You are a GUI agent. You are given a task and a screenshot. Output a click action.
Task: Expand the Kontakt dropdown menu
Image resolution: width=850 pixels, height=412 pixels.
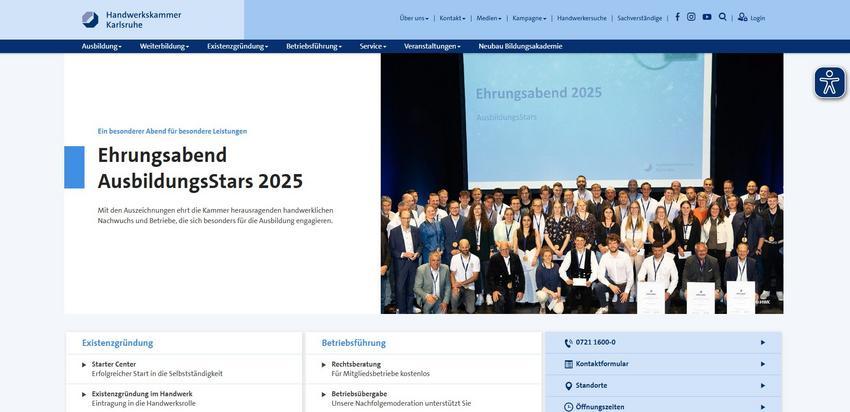(452, 18)
